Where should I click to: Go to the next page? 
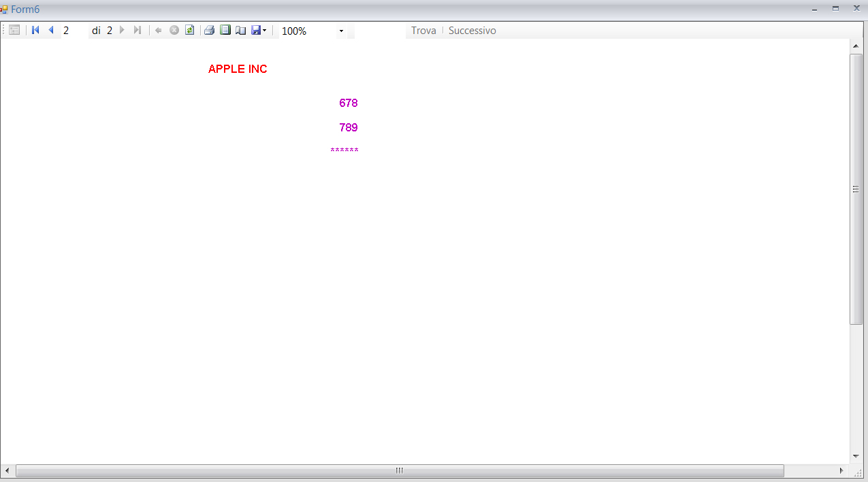click(122, 30)
